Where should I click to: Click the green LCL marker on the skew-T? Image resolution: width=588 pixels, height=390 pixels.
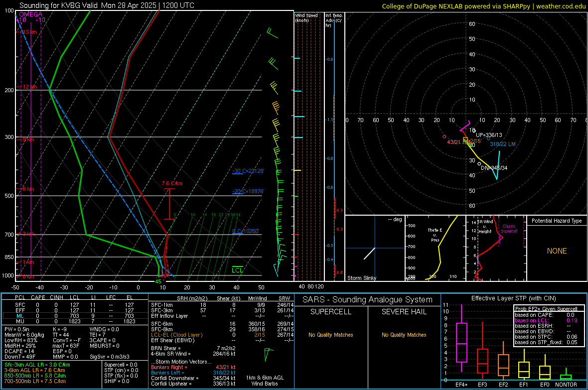237,270
